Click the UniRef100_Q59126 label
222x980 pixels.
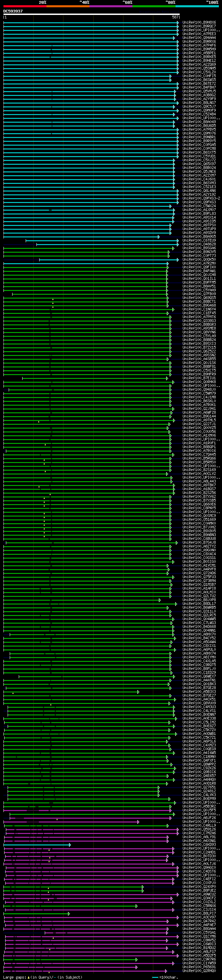199,829
